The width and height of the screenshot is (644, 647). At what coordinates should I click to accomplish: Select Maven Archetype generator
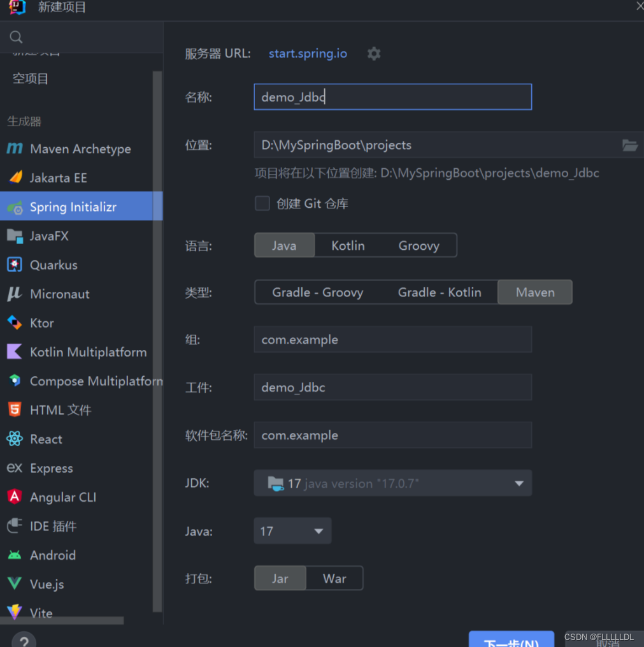[x=80, y=149]
